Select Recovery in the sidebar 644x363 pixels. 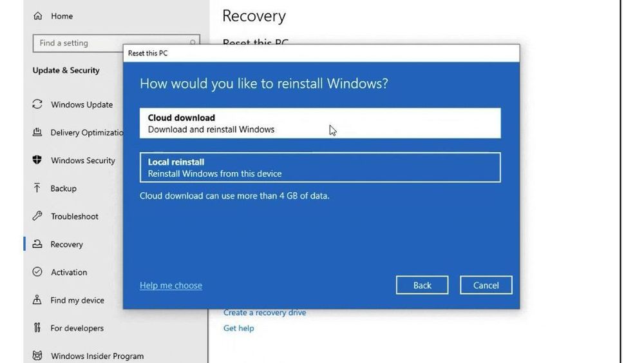coord(66,244)
